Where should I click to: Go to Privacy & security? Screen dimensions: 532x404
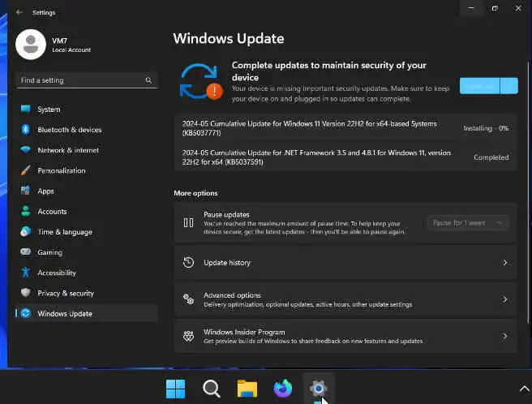click(86, 293)
